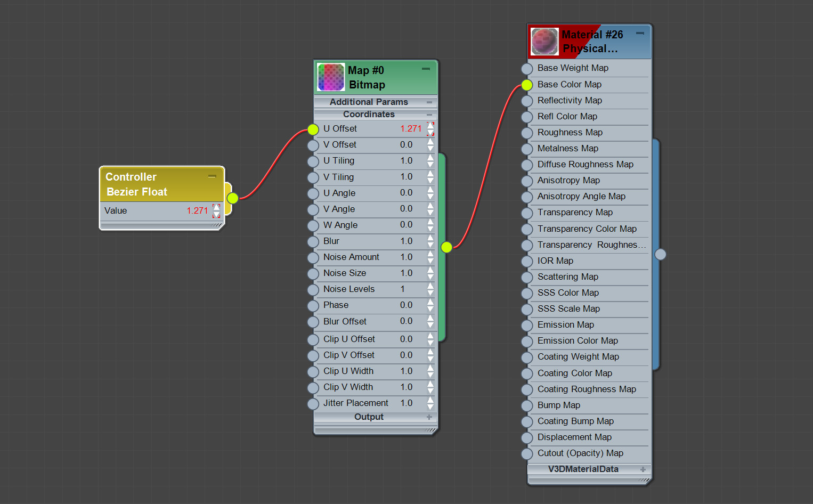The image size is (813, 504).
Task: Click the Transparency Color Map label
Action: click(587, 229)
